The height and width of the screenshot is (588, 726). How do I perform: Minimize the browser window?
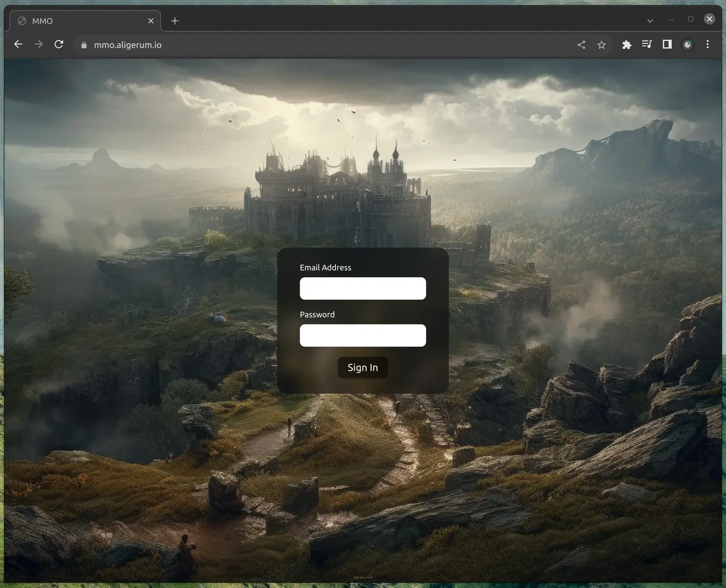pyautogui.click(x=672, y=20)
